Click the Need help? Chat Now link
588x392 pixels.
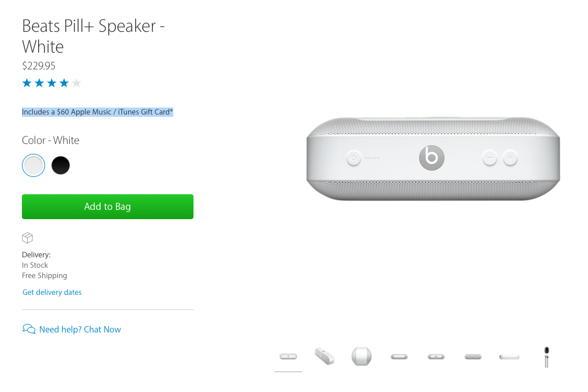coord(80,330)
